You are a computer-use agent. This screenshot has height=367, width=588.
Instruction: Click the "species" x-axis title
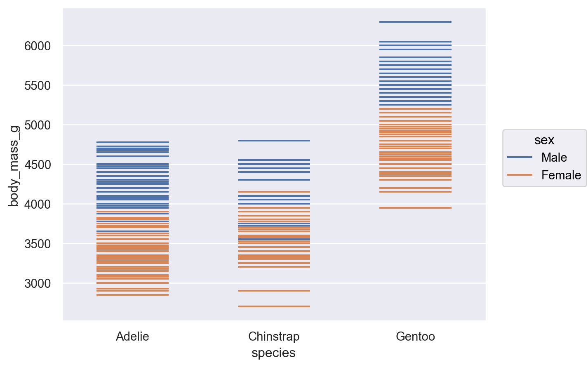(273, 353)
